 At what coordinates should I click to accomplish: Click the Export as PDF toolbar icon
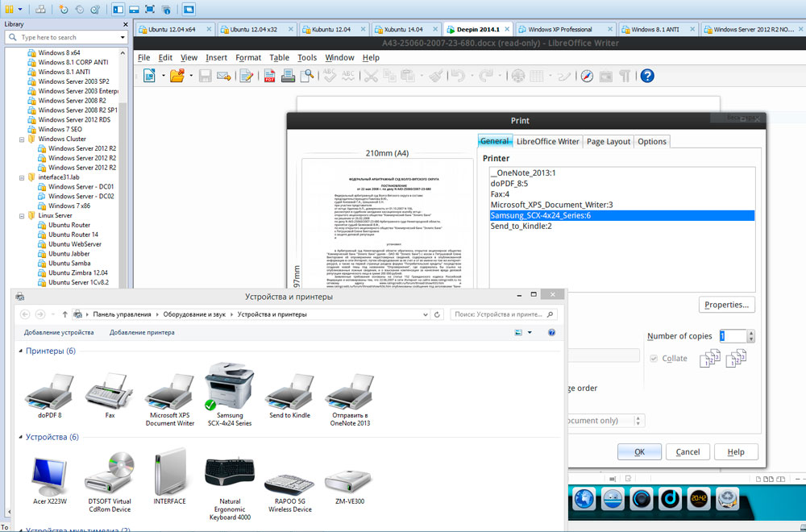pyautogui.click(x=268, y=76)
